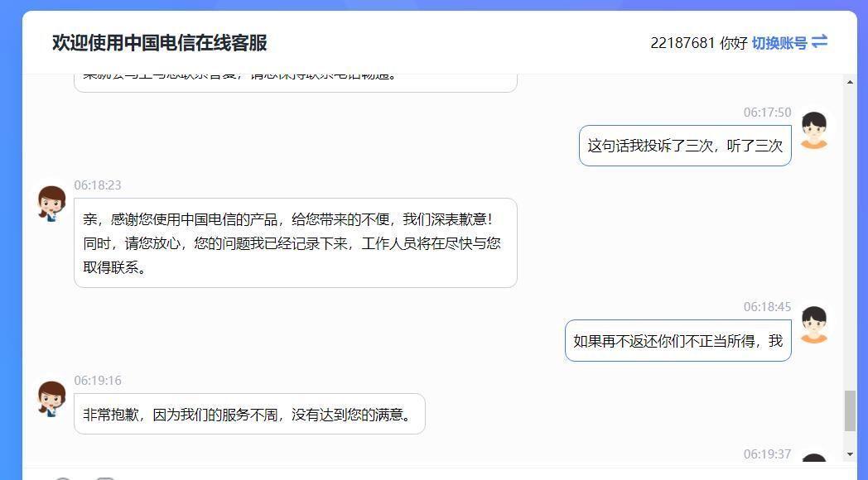
Task: Click the chat scrollbar up arrow
Action: pyautogui.click(x=850, y=83)
